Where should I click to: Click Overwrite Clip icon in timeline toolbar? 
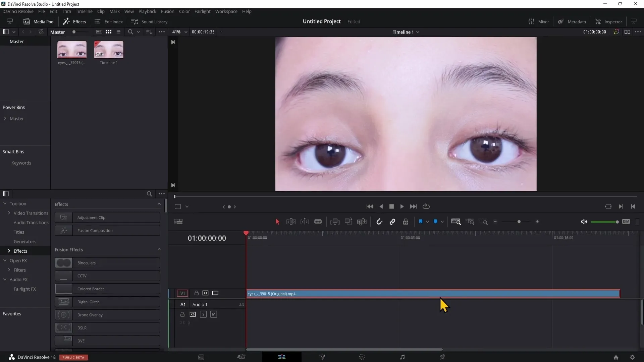(x=348, y=221)
